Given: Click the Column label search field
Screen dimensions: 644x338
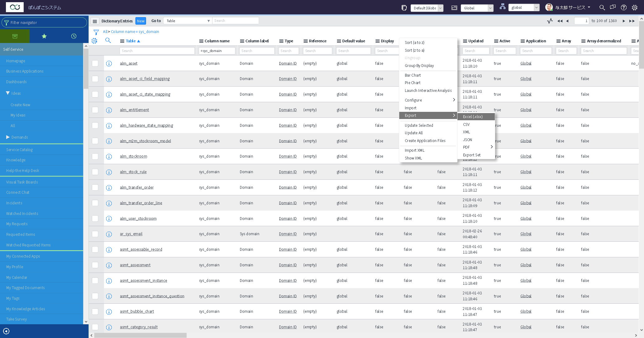Looking at the screenshot, I should 257,50.
